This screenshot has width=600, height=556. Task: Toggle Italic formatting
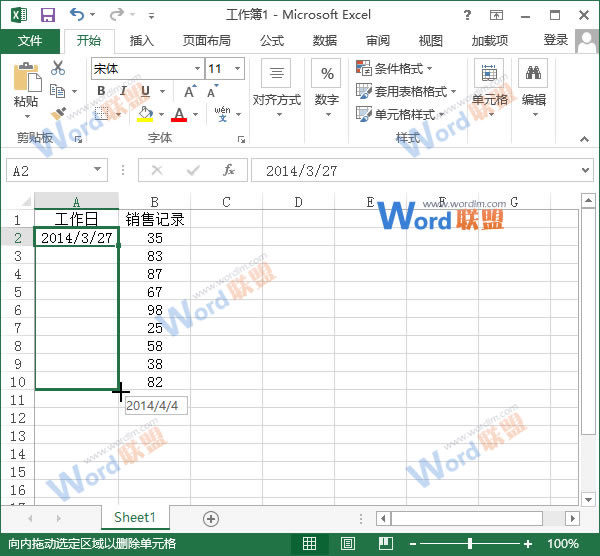122,91
